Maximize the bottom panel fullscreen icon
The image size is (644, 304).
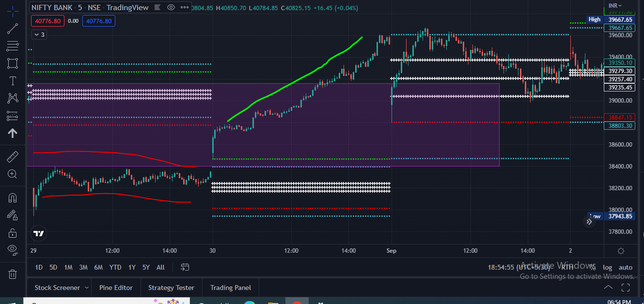coord(625,287)
